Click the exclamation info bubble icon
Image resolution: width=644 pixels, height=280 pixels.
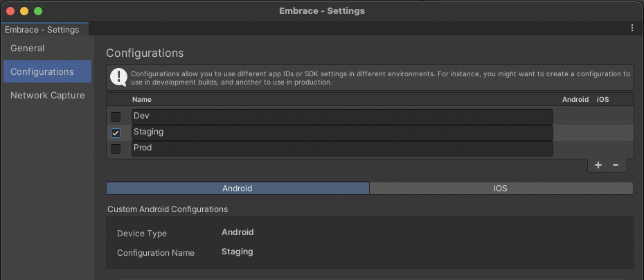coord(118,78)
